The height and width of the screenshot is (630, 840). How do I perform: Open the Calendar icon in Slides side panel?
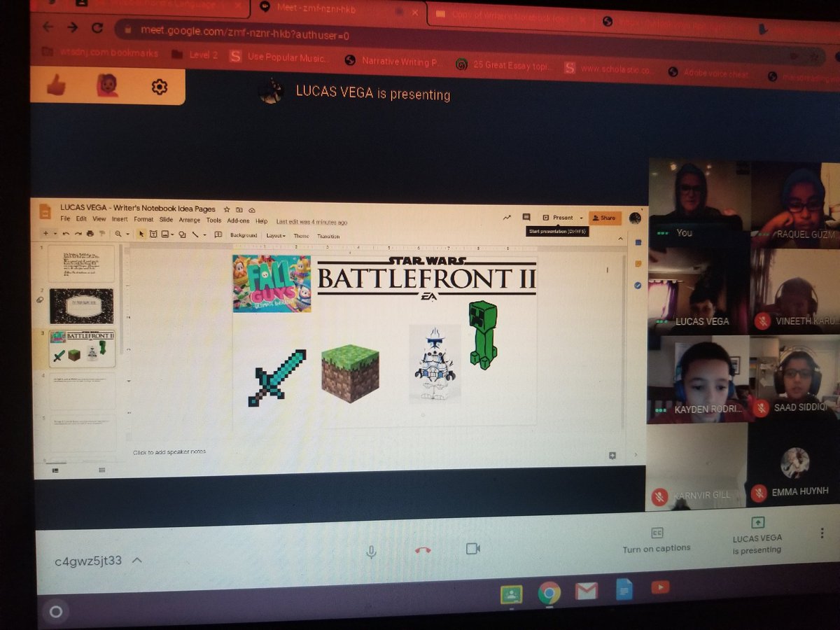click(638, 243)
